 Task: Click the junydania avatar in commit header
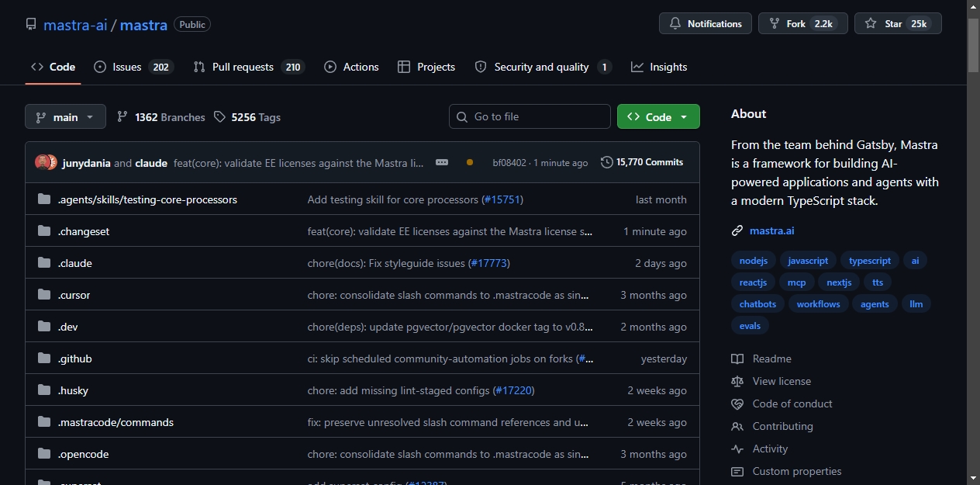[x=42, y=162]
